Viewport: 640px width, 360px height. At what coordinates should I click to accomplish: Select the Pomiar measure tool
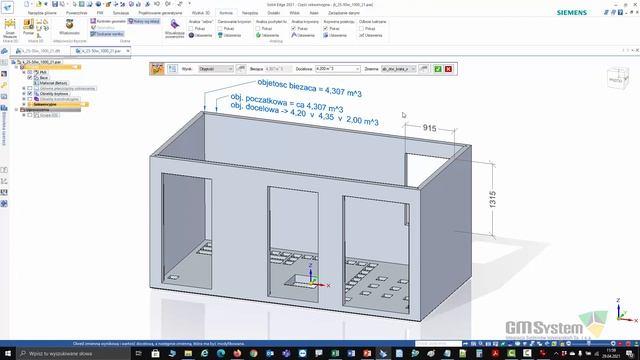coord(28,27)
